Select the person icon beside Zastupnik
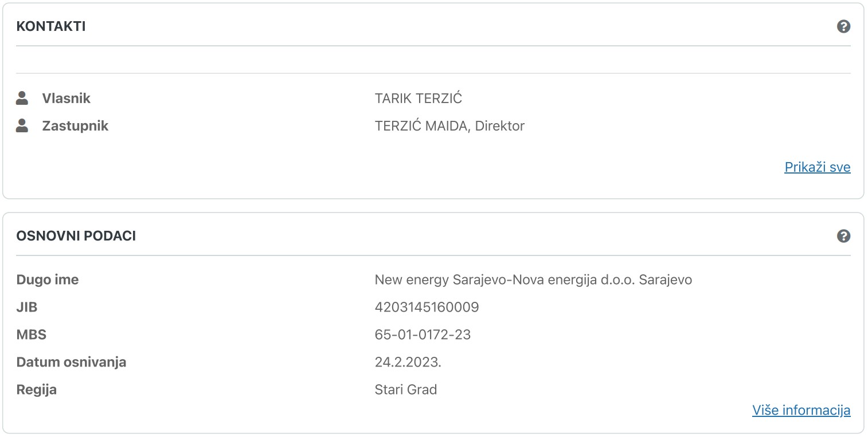Screen dimensions: 868x437 coord(22,125)
